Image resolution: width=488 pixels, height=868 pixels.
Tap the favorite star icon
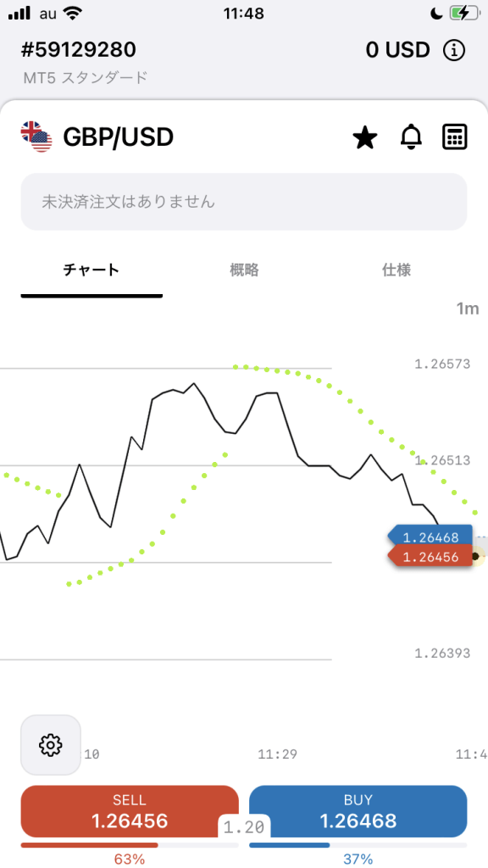click(364, 136)
